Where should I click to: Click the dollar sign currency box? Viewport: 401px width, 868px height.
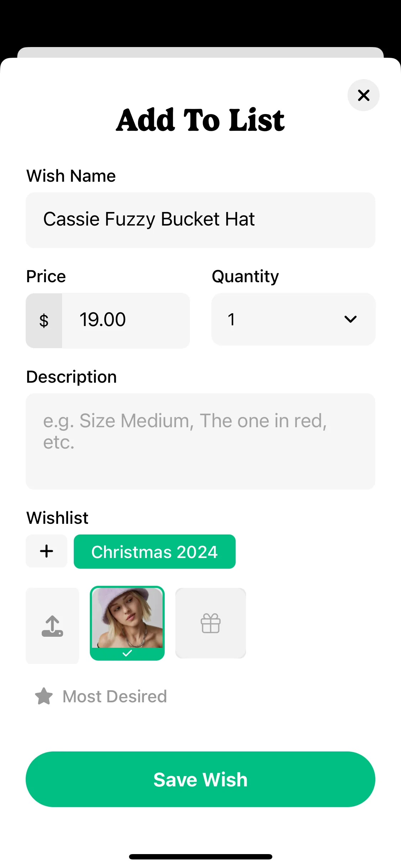click(x=44, y=321)
